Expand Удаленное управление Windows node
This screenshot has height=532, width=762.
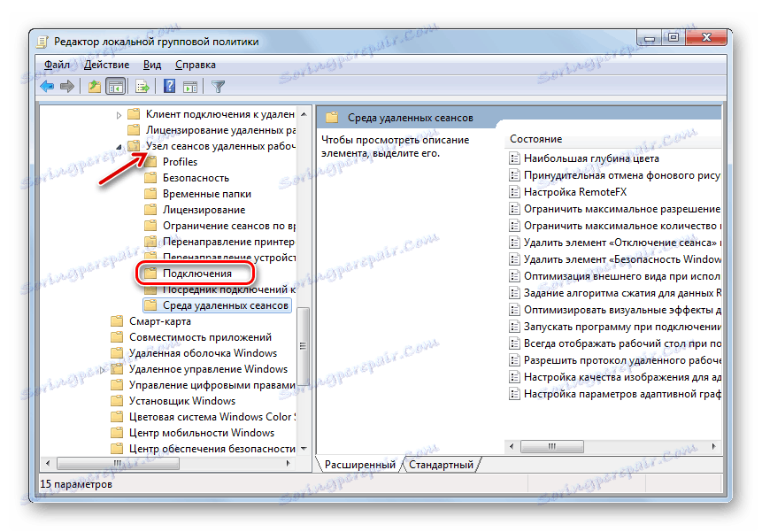[103, 370]
